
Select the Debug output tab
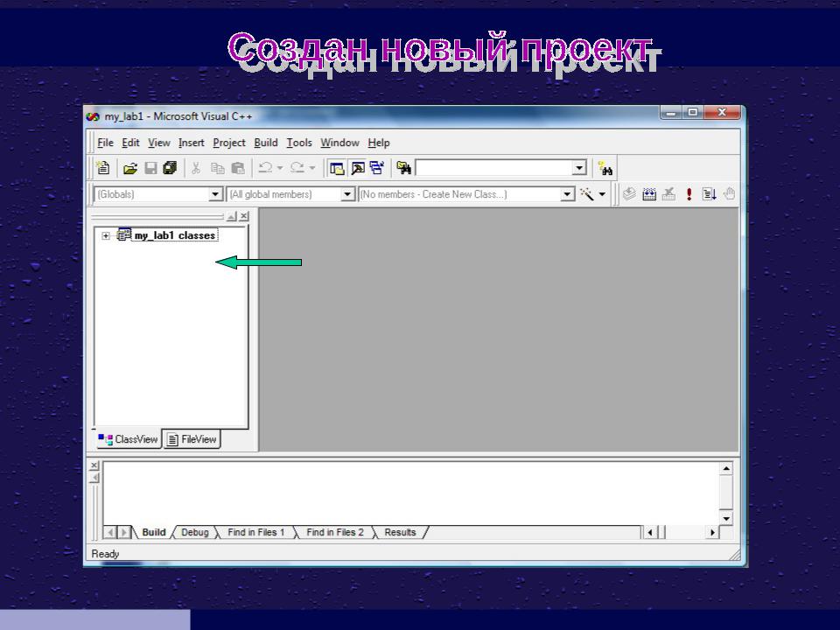click(x=195, y=532)
